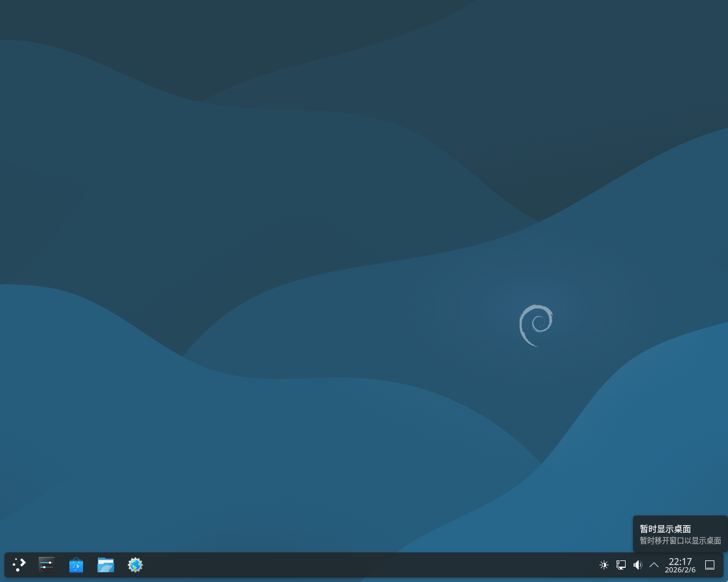This screenshot has height=582, width=728.
Task: Click the Debian swirl logo on wallpaper
Action: pyautogui.click(x=536, y=325)
